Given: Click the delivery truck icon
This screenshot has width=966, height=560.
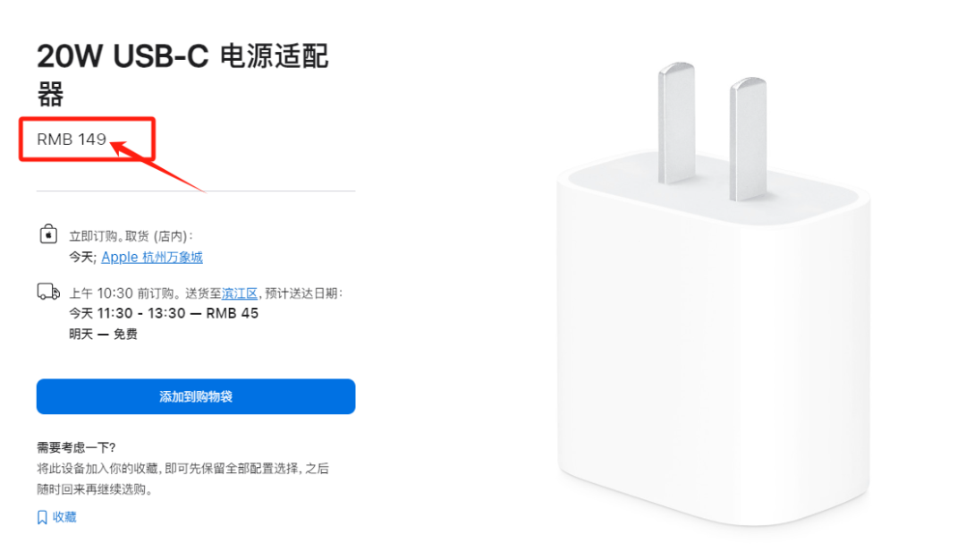Looking at the screenshot, I should click(x=48, y=292).
